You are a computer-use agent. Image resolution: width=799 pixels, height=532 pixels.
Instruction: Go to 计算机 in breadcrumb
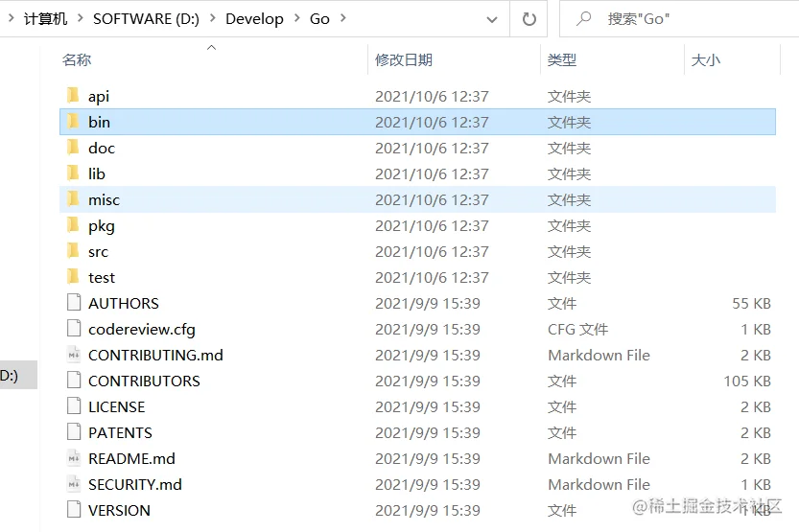45,19
